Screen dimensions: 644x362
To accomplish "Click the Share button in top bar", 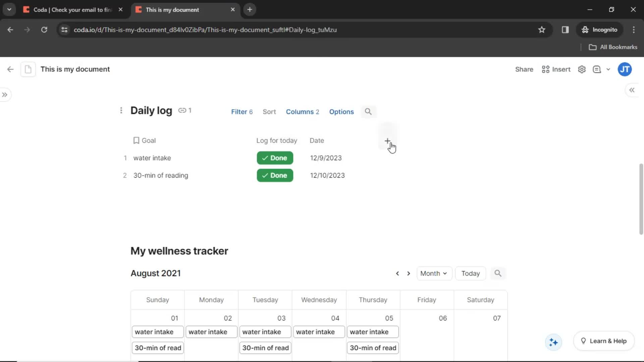I will (x=524, y=69).
